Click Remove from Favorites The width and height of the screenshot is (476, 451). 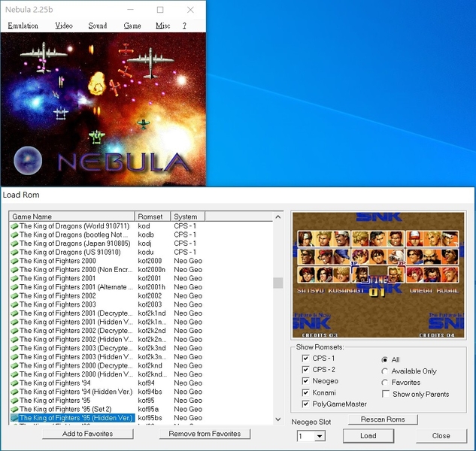click(x=205, y=434)
